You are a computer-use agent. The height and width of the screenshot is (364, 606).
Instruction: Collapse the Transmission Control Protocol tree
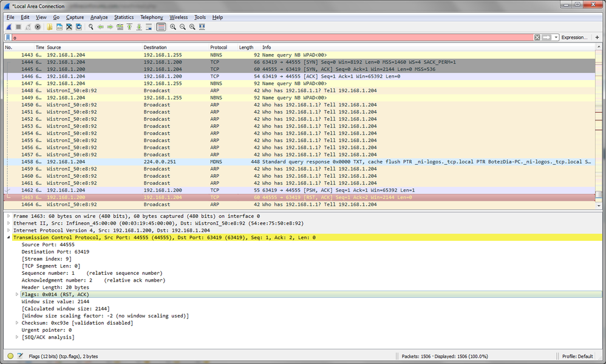click(9, 238)
